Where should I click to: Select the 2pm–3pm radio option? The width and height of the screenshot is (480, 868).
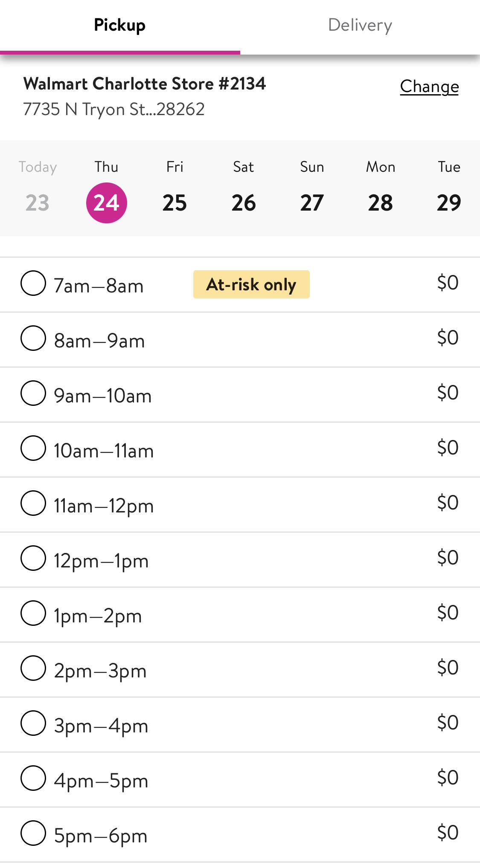point(33,668)
